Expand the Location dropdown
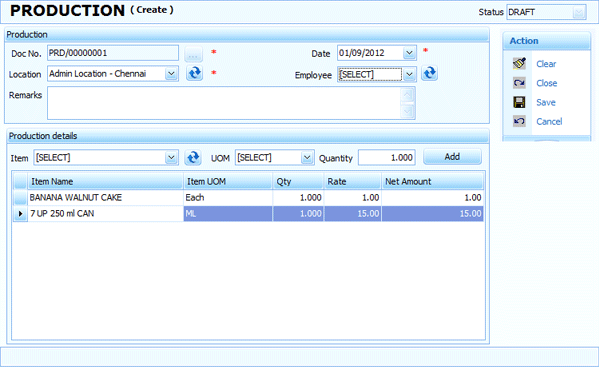 (x=171, y=73)
